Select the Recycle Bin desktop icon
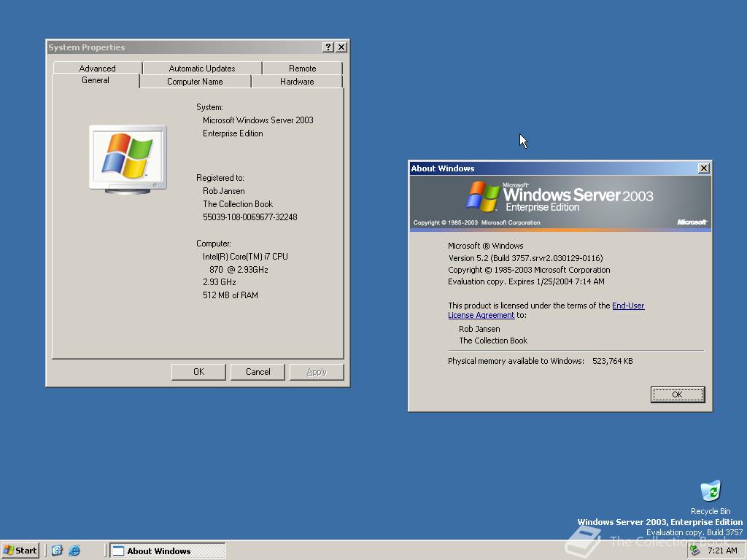This screenshot has width=747, height=560. click(711, 497)
